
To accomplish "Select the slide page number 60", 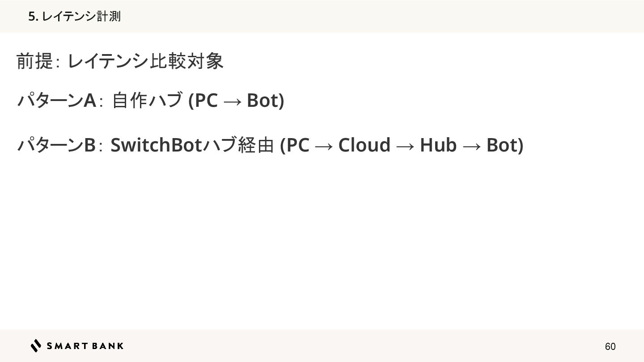I will tap(610, 346).
